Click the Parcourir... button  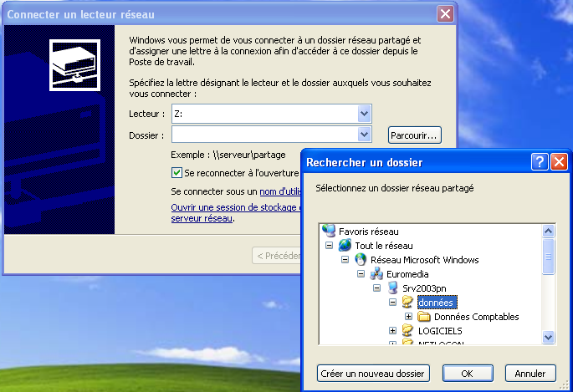[414, 135]
